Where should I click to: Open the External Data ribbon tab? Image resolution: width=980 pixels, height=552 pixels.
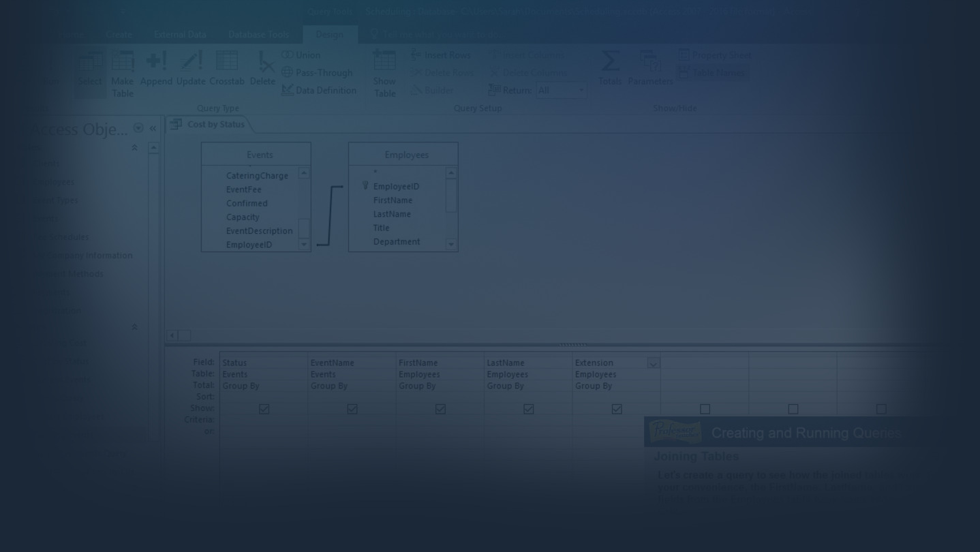180,34
